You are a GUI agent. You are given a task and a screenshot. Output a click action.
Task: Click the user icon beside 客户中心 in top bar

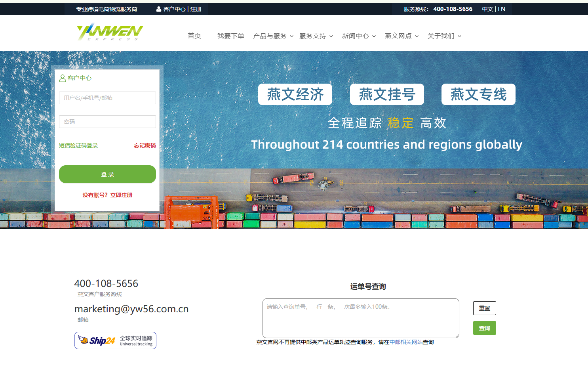point(159,9)
